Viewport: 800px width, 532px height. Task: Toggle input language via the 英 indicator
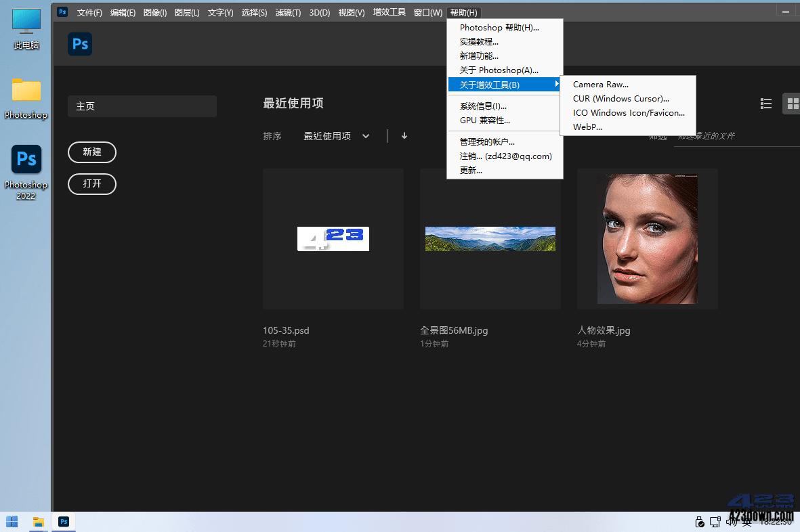[746, 521]
